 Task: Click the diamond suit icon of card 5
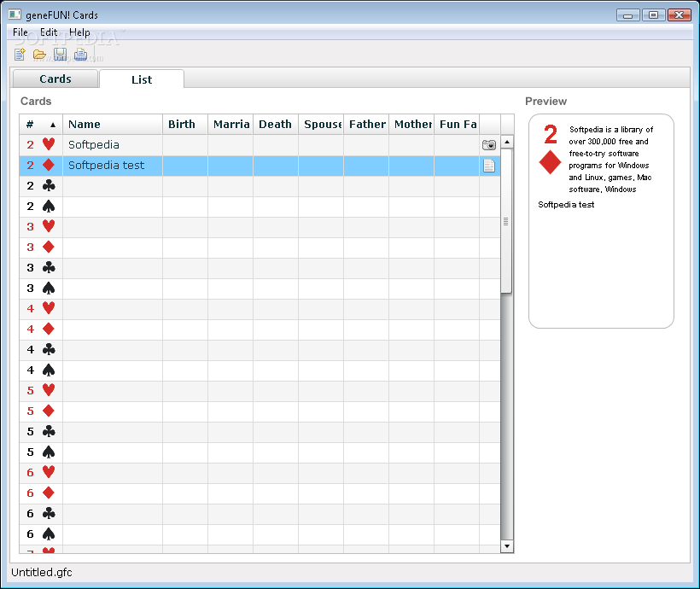[x=49, y=411]
